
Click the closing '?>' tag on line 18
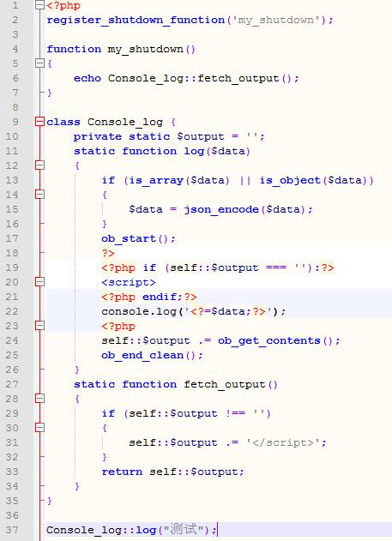(x=108, y=253)
